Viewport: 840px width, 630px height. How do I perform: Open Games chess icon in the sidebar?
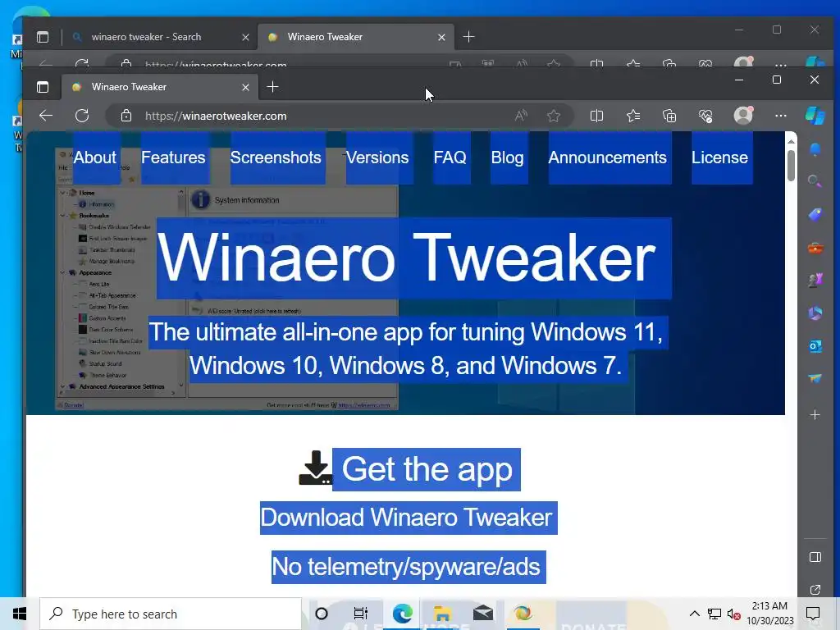[x=815, y=281]
